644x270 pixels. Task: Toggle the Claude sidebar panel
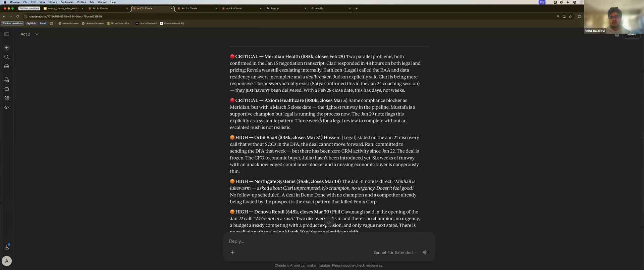click(7, 34)
